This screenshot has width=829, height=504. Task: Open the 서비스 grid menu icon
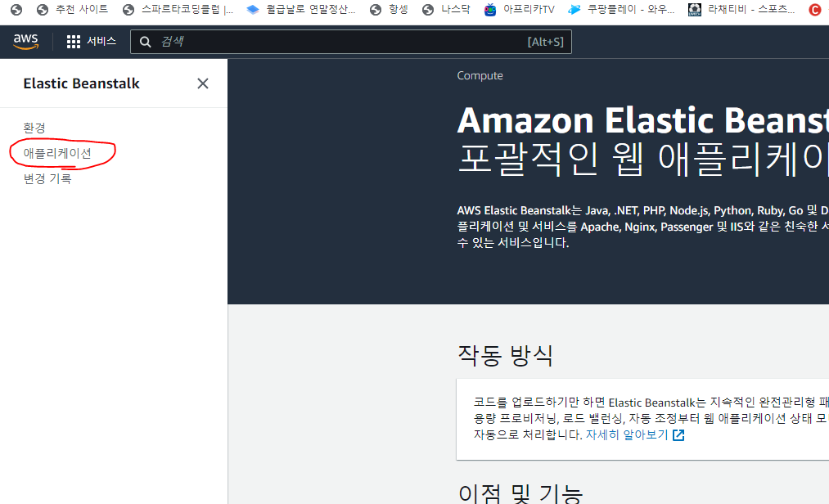point(74,42)
